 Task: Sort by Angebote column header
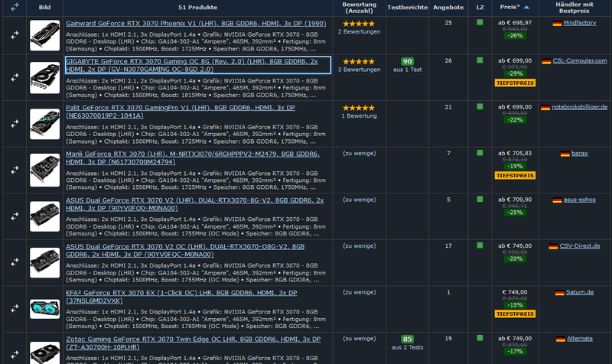[x=448, y=8]
